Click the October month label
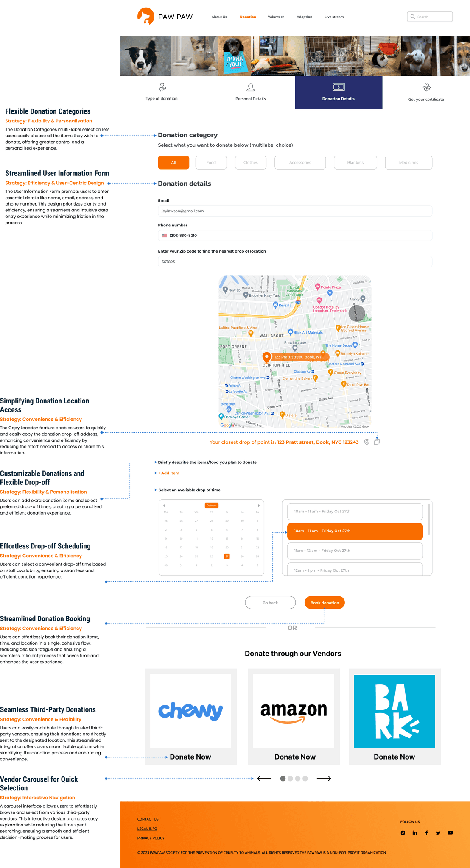Screen dimensions: 470x868 tap(212, 505)
